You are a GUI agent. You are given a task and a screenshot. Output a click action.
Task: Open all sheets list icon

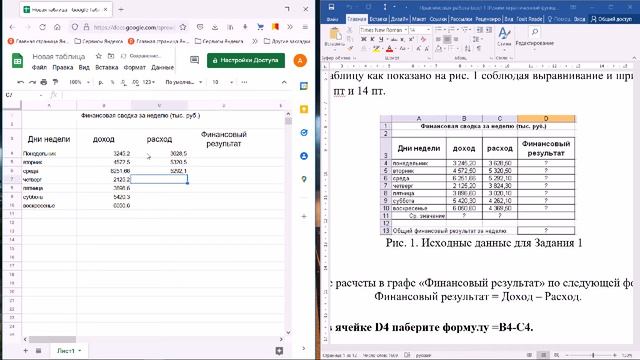tap(38, 351)
